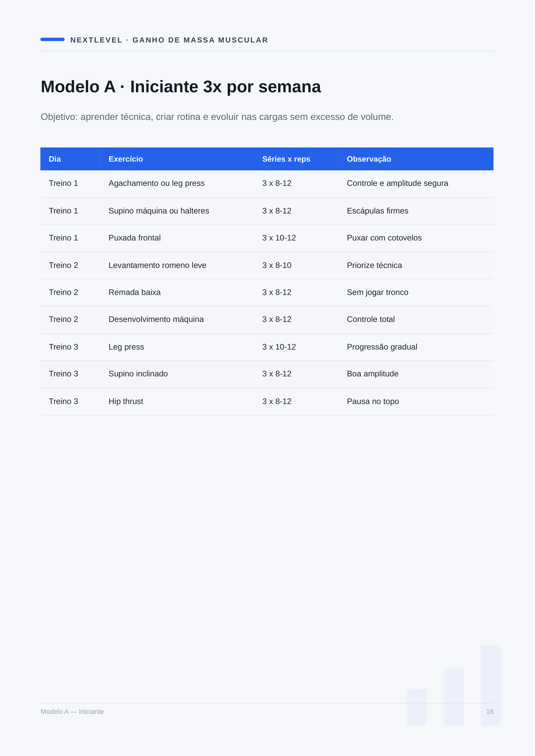This screenshot has width=535, height=756.
Task: Select the Puxada frontal exercise cell
Action: pyautogui.click(x=135, y=238)
